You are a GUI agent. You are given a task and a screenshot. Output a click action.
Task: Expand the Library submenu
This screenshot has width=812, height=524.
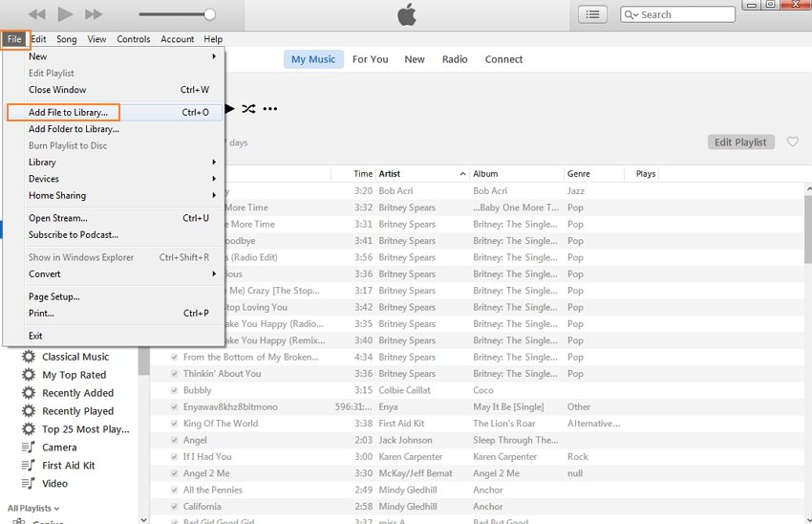tap(115, 163)
